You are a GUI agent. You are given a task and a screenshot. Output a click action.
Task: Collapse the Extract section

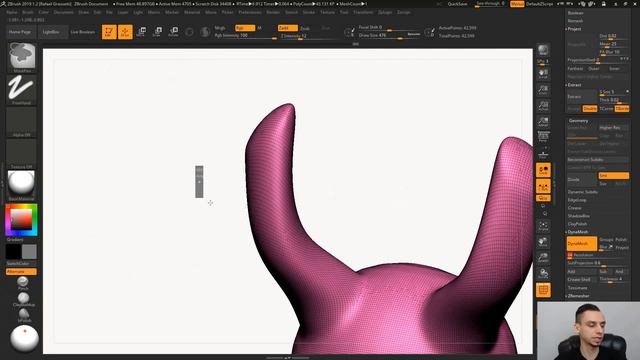click(x=574, y=85)
